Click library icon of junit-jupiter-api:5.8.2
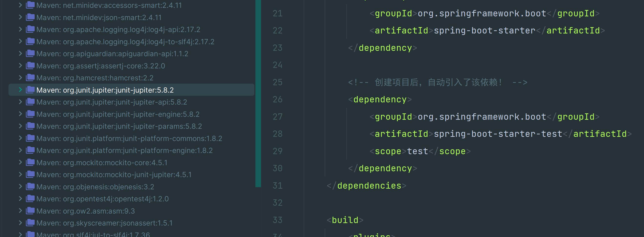Screen dimensions: 644x237 (30, 102)
